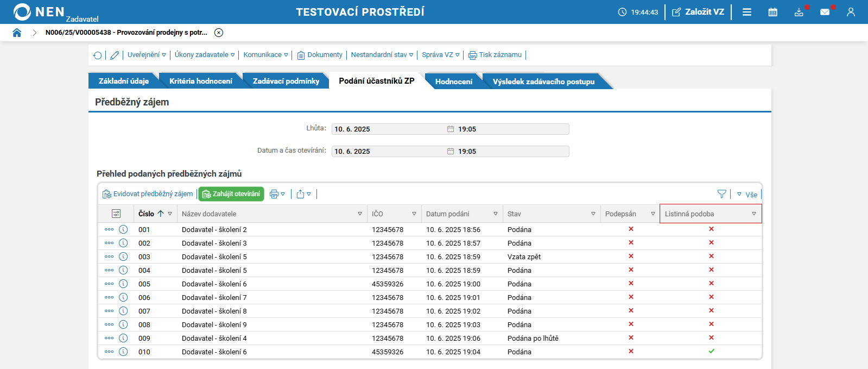Click the home icon in breadcrumb
The width and height of the screenshot is (868, 369).
tap(17, 33)
